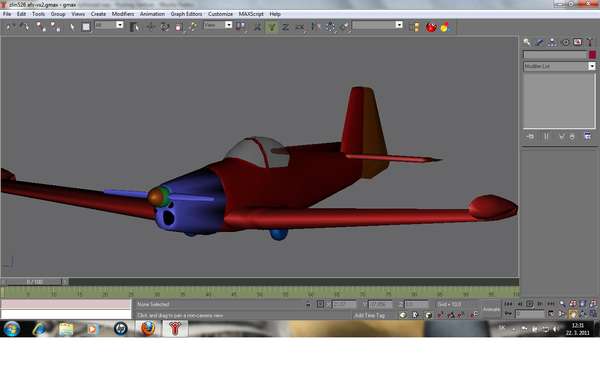Open the MAXScript menu

click(x=251, y=14)
